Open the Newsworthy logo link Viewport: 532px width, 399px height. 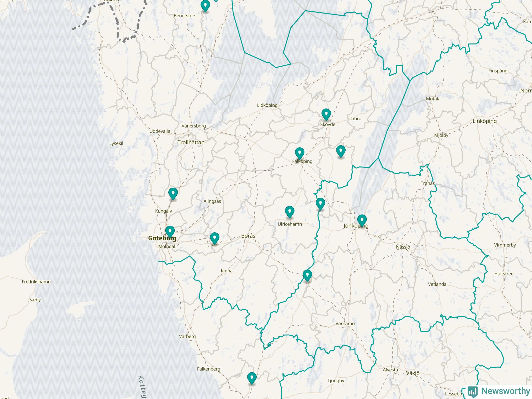pos(499,391)
